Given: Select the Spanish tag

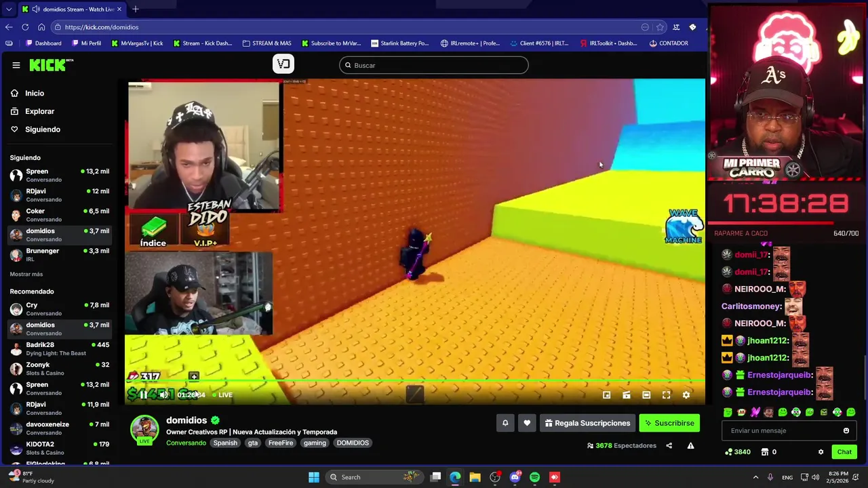Looking at the screenshot, I should pyautogui.click(x=225, y=443).
